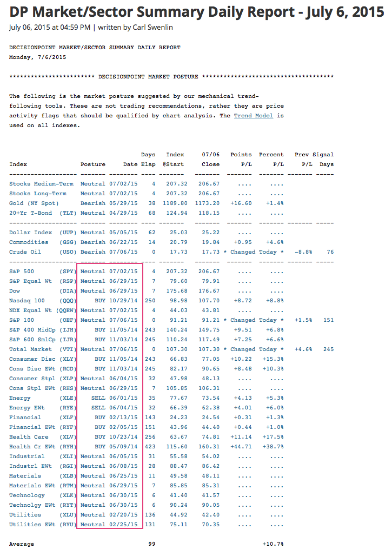Click Changed Today in the Crude Oil row
Screen dimensions: 392x556
tap(254, 252)
